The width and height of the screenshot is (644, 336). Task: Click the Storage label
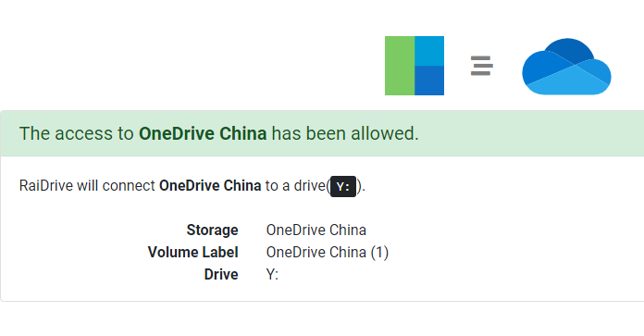coord(212,230)
